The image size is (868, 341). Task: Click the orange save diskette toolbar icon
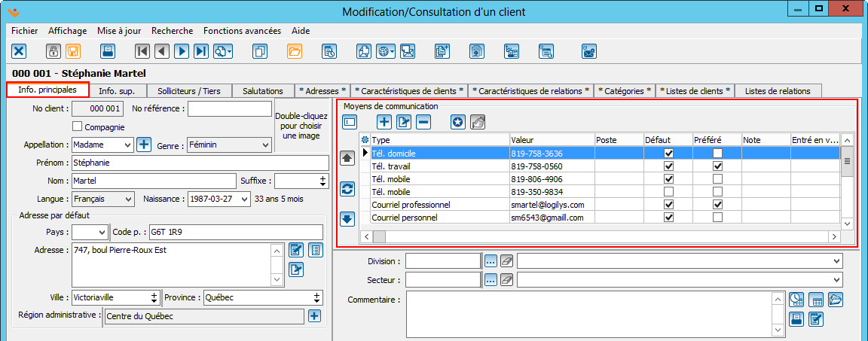click(x=73, y=51)
